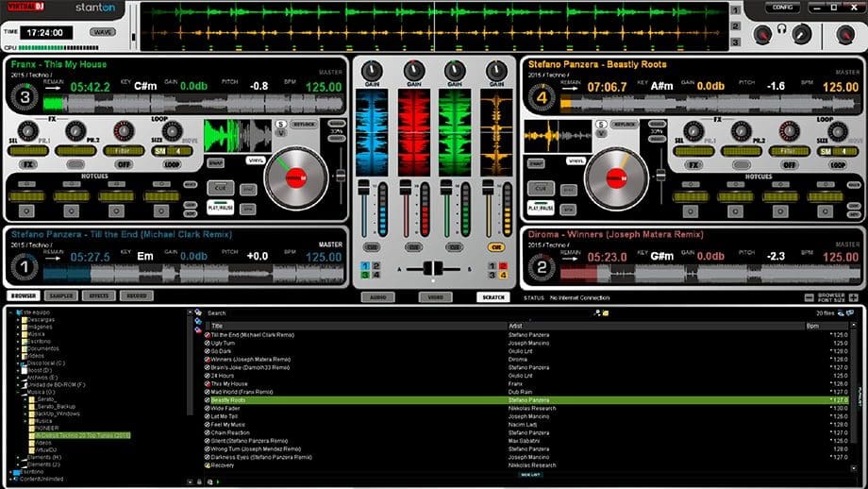Click deck 2 number dial icon

[542, 267]
